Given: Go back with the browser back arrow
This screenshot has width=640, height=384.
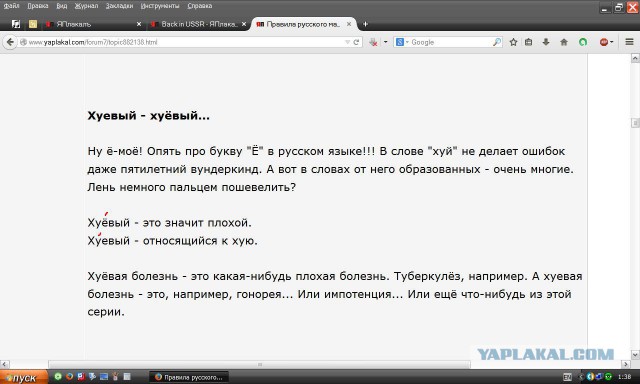Looking at the screenshot, I should coord(10,42).
